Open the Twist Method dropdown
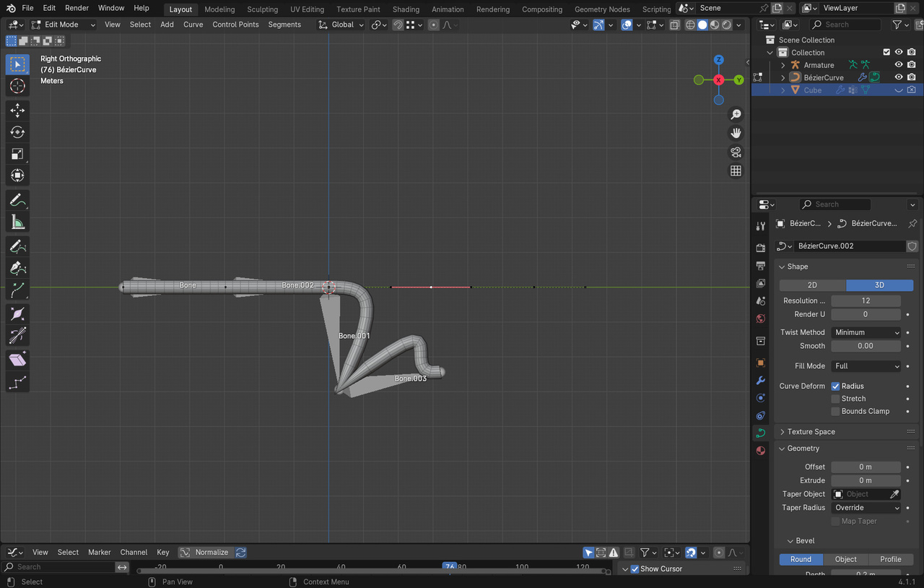The width and height of the screenshot is (924, 588). point(866,332)
